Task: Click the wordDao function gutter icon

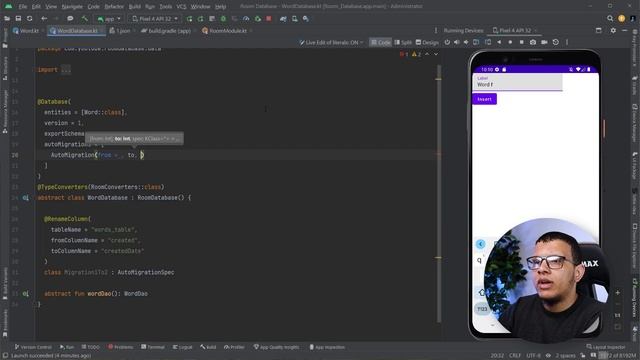Action: pos(25,294)
